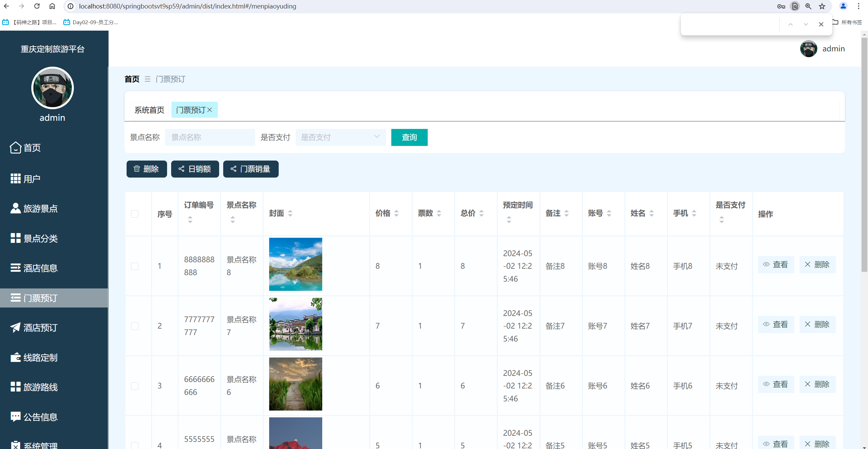Open 旅游路线 in the sidebar

(34, 387)
